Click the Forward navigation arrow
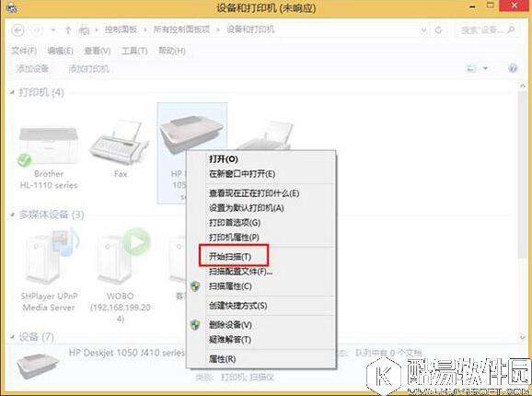Image resolution: width=532 pixels, height=396 pixels. (x=37, y=30)
